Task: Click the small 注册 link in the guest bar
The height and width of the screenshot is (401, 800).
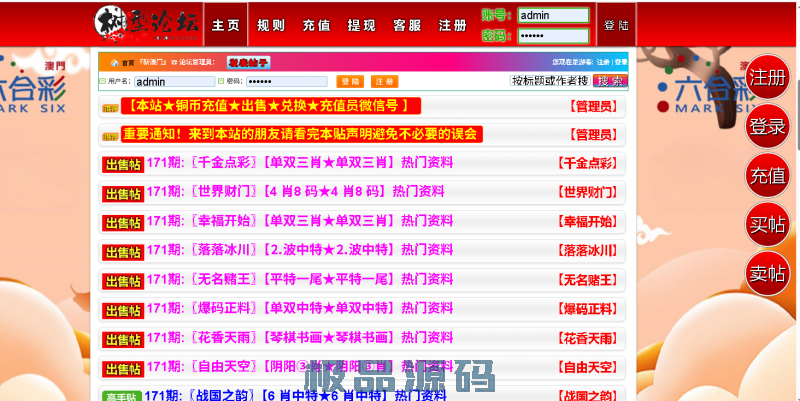Action: pyautogui.click(x=603, y=62)
